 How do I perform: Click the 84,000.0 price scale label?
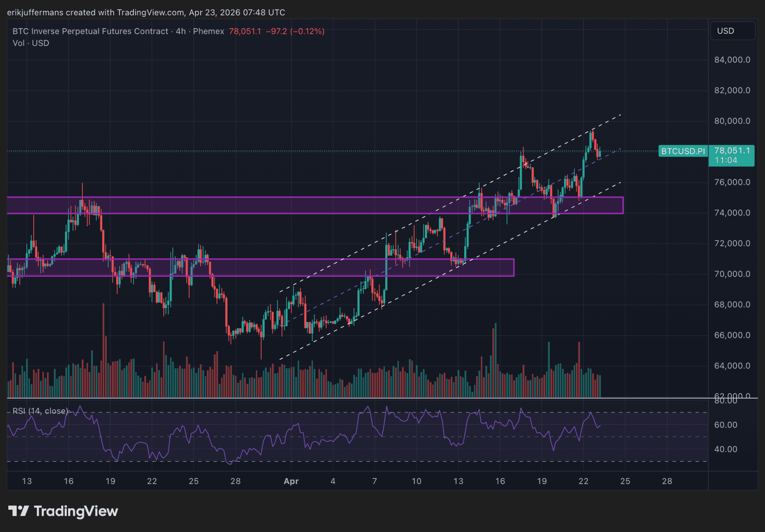[732, 60]
